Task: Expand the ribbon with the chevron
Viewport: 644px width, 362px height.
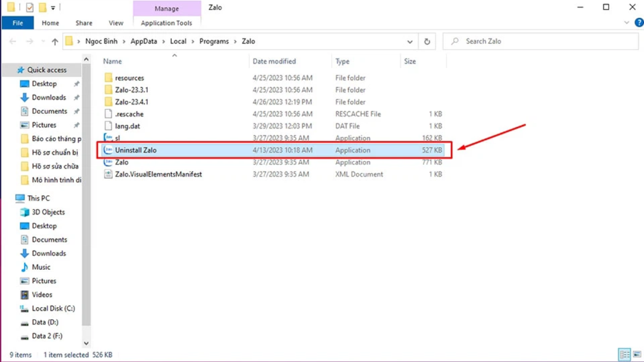Action: point(626,23)
